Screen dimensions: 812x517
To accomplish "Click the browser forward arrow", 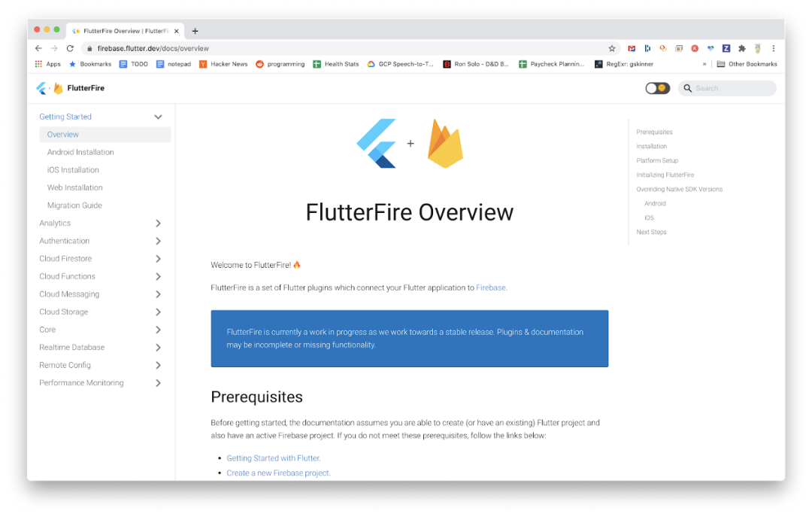I will (x=54, y=48).
